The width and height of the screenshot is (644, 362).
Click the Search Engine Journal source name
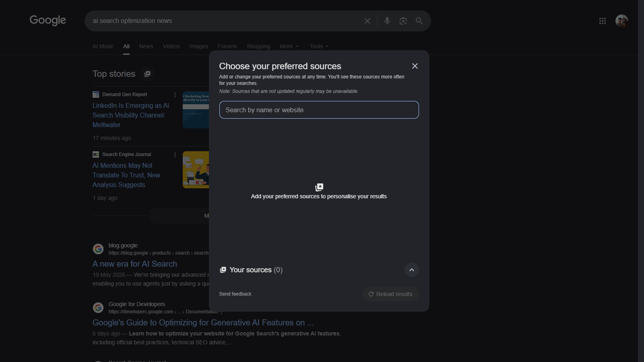[127, 154]
